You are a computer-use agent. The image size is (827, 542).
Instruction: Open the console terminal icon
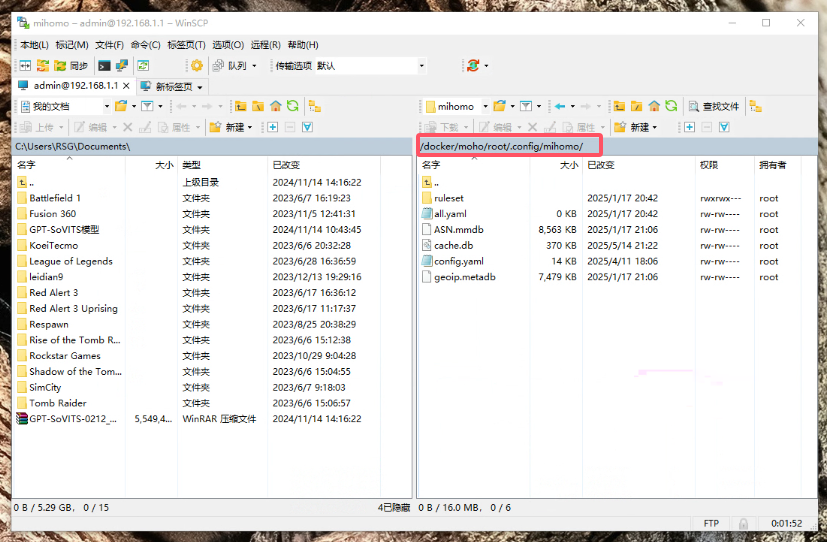[x=104, y=65]
